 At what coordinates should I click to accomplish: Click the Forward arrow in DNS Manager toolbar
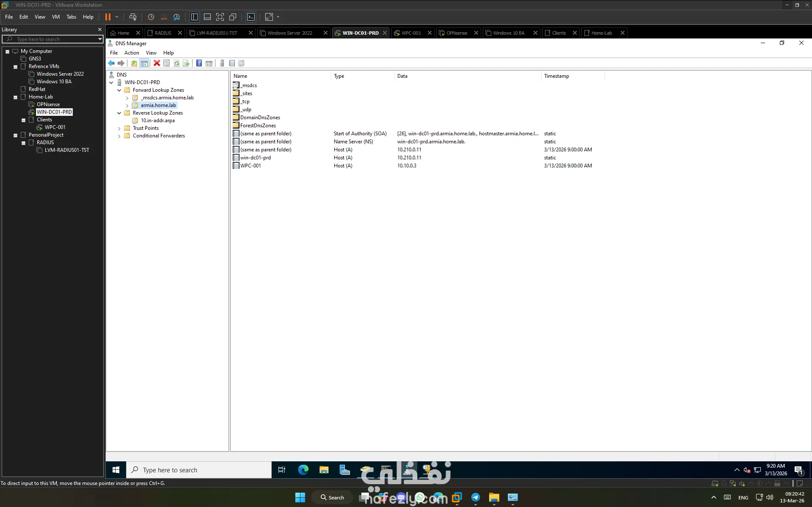coord(121,63)
